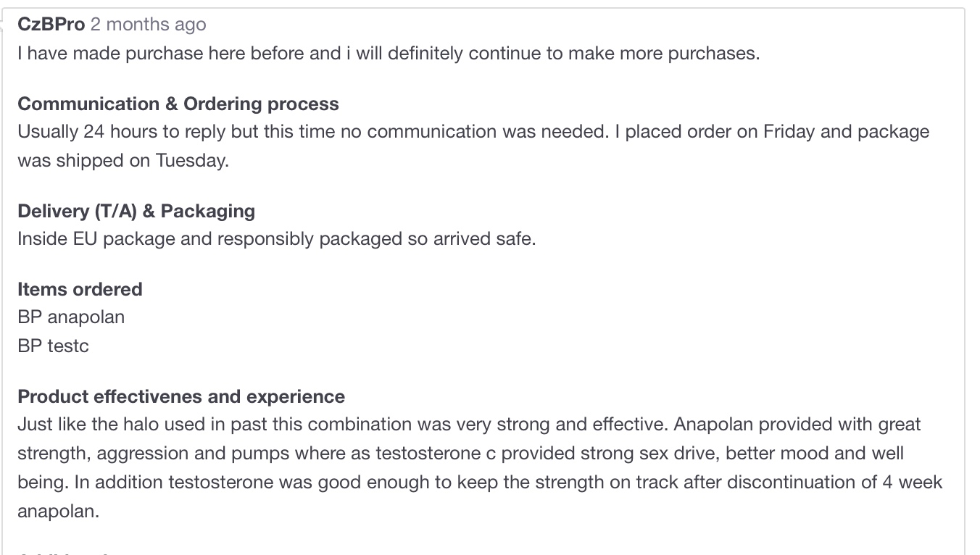This screenshot has width=980, height=555.
Task: Click the opening sentence about making purchases
Action: [x=389, y=54]
